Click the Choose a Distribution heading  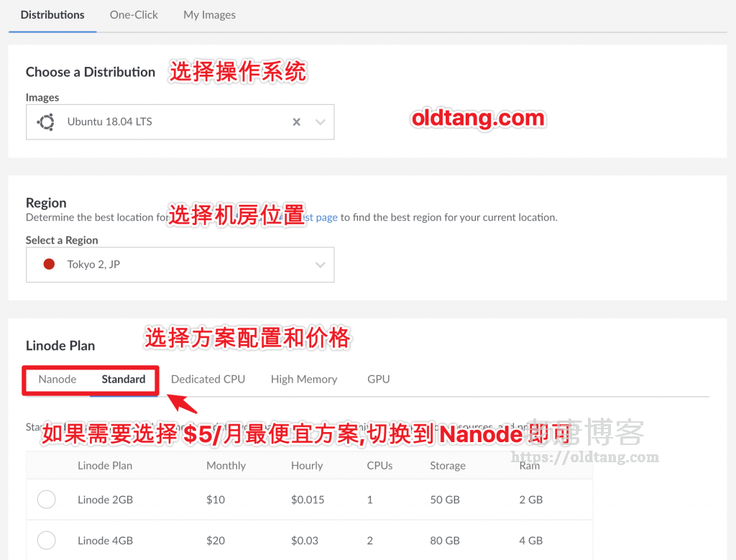pyautogui.click(x=90, y=72)
